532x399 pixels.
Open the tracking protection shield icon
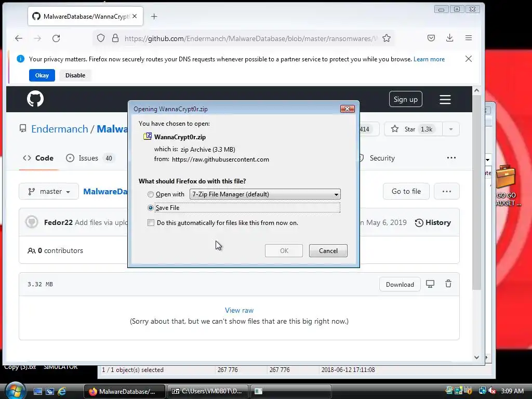(101, 38)
